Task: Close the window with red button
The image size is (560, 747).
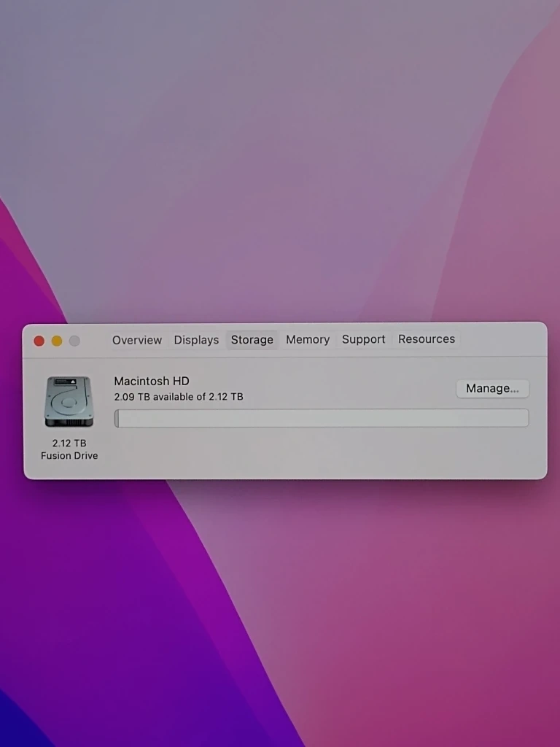Action: coord(39,341)
